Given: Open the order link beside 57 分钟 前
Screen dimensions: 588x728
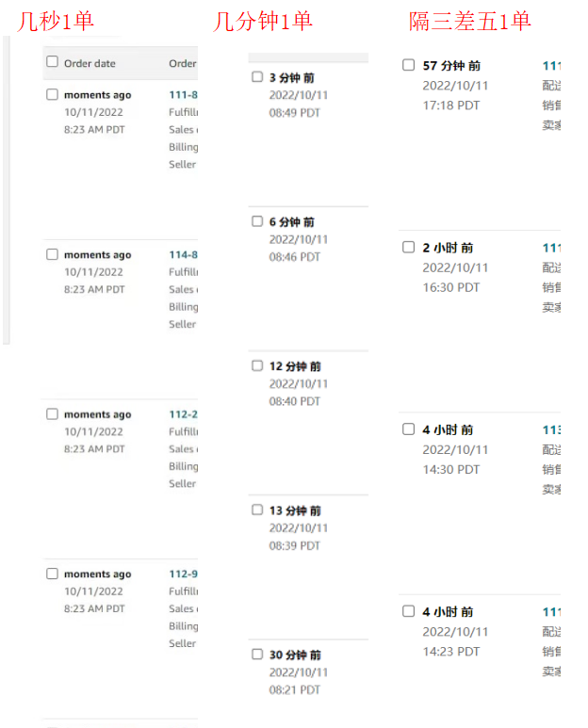Looking at the screenshot, I should (552, 66).
